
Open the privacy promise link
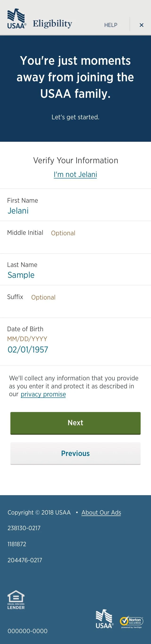pyautogui.click(x=43, y=394)
